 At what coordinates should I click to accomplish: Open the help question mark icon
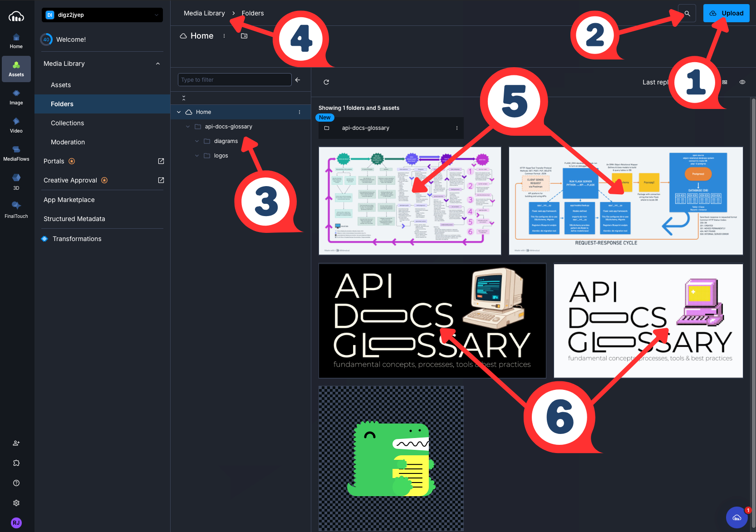click(x=16, y=483)
